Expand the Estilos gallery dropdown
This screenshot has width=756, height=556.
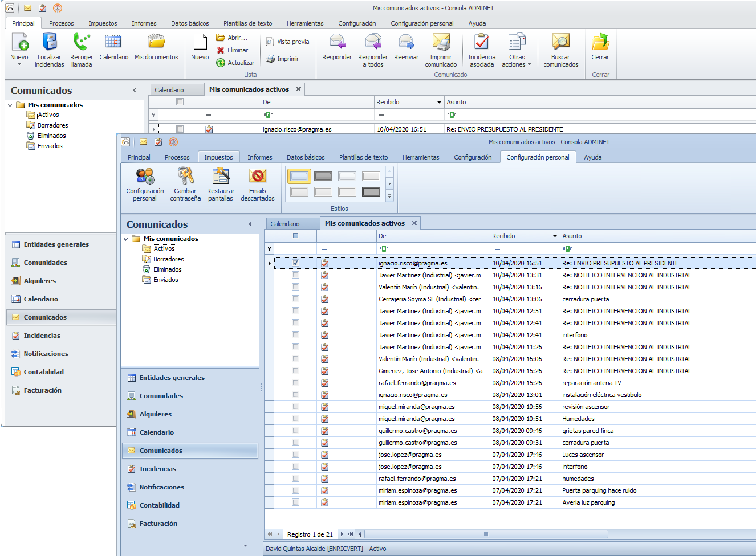(390, 196)
